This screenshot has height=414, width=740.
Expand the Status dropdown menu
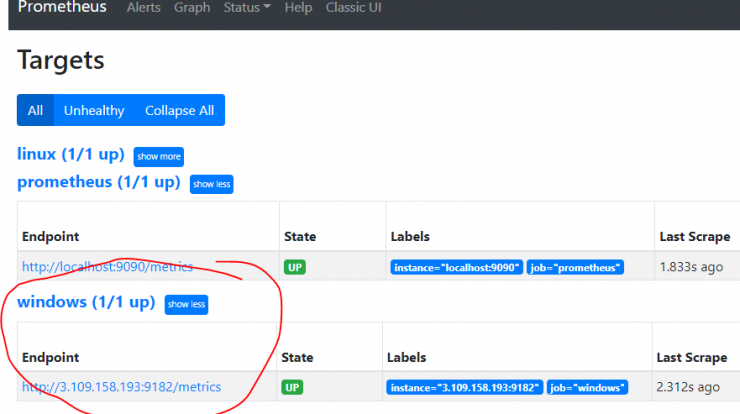point(247,8)
